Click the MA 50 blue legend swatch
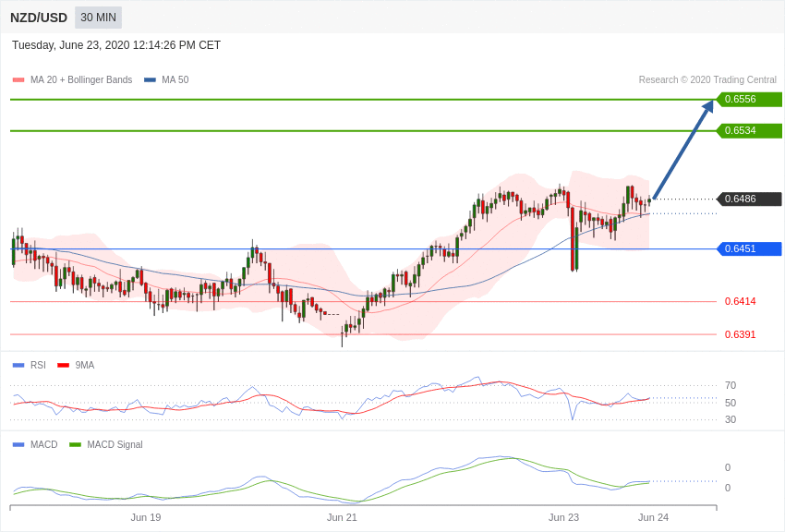This screenshot has height=532, width=785. tap(150, 80)
